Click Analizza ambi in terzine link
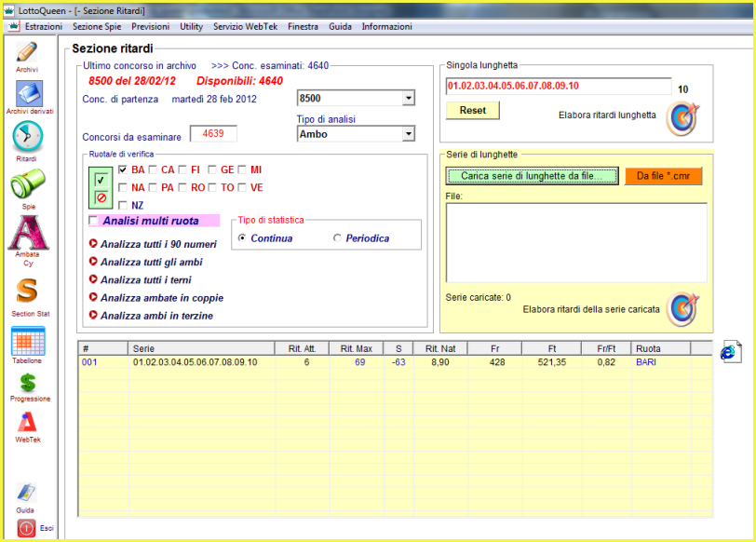Viewport: 756px width, 542px height. click(156, 316)
